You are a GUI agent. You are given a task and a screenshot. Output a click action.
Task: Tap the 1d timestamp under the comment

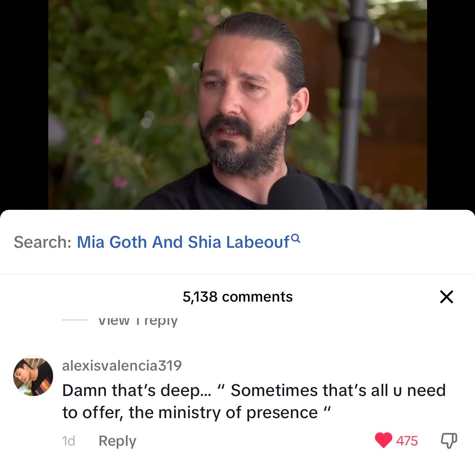[x=69, y=441]
